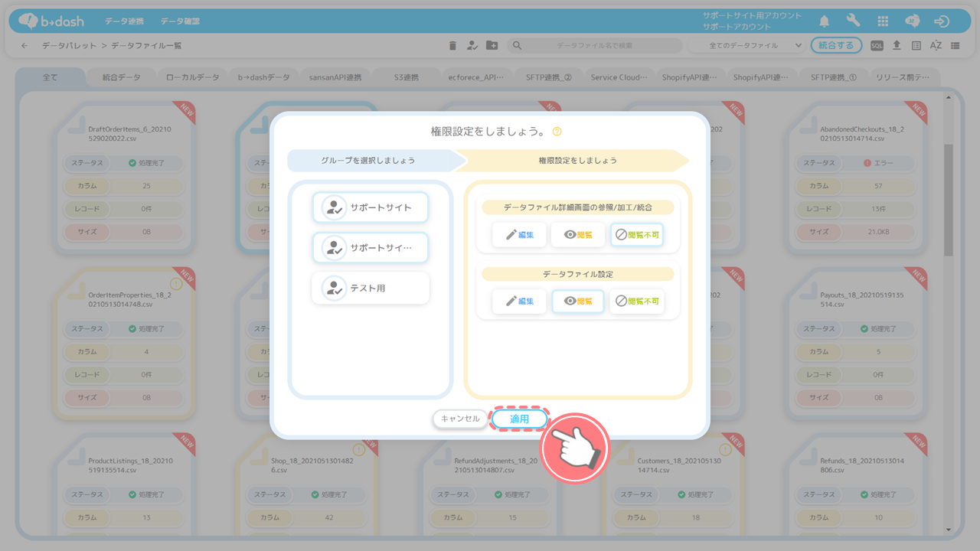
Task: Open RefundAdjustments_18 data file card
Action: tap(491, 484)
